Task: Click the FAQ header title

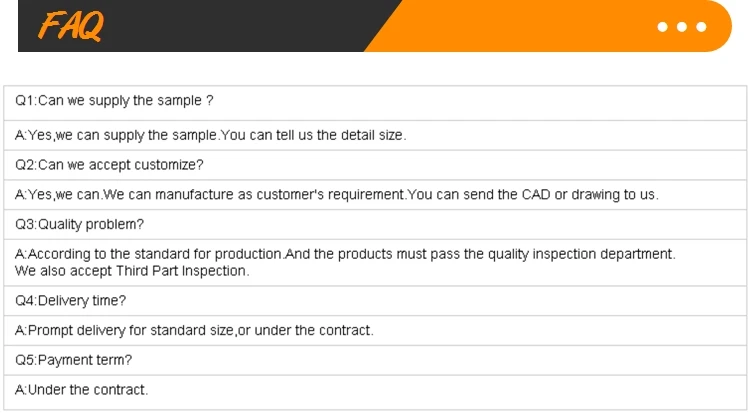Action: point(71,27)
